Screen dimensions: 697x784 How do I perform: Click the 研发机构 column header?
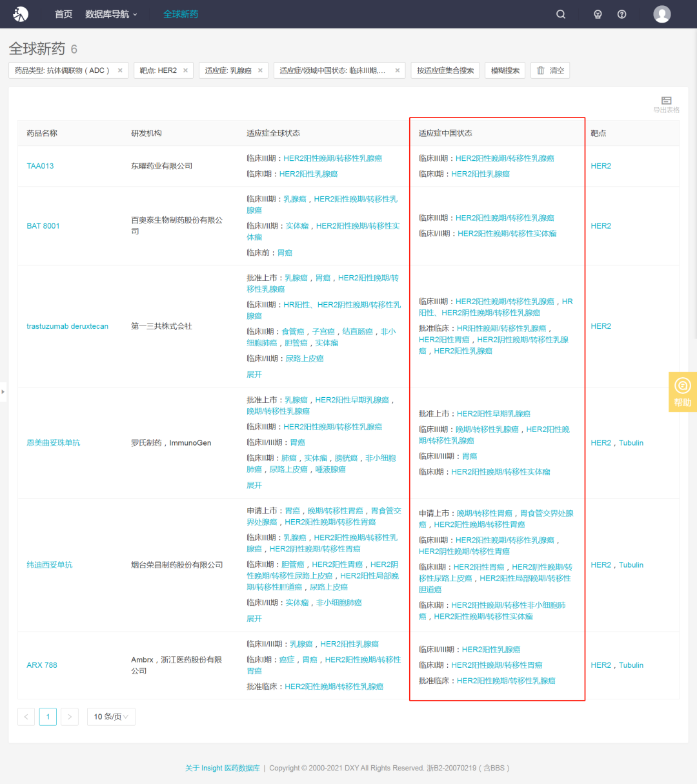[146, 133]
